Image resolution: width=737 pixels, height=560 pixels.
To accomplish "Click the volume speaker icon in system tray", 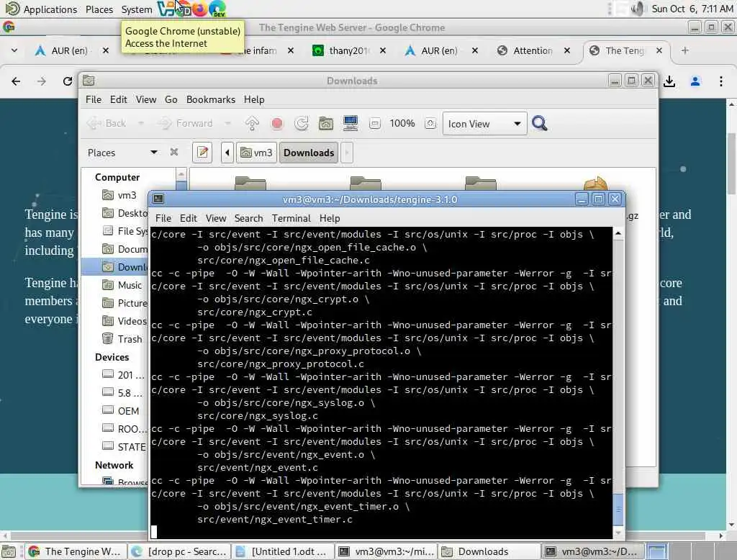I will pyautogui.click(x=637, y=9).
